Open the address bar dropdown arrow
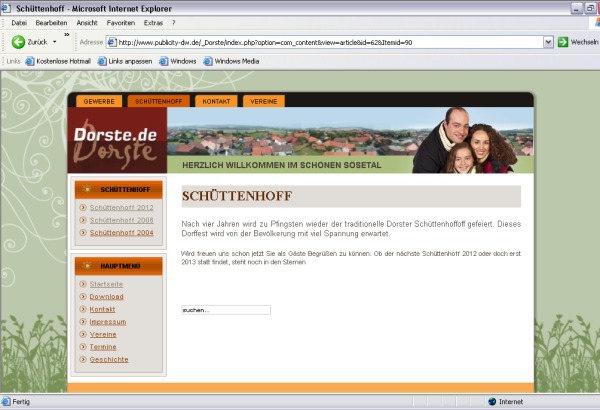This screenshot has height=410, width=600. (548, 42)
